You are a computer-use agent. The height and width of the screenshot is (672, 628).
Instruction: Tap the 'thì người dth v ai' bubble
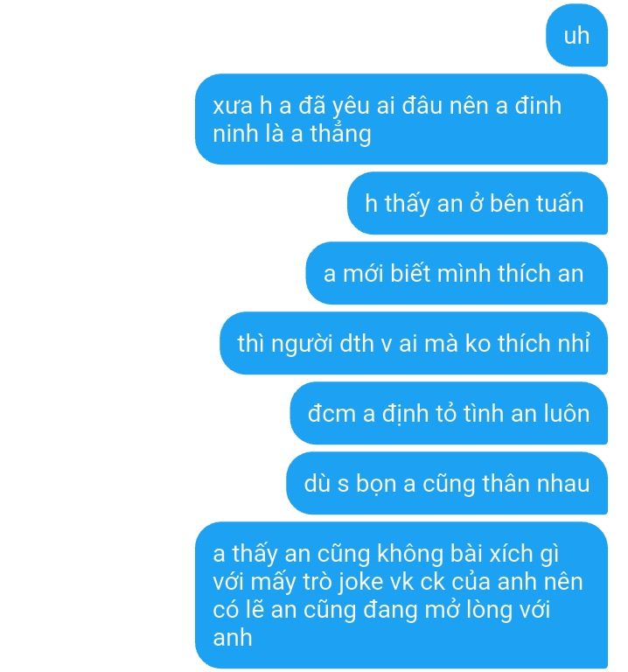point(414,343)
